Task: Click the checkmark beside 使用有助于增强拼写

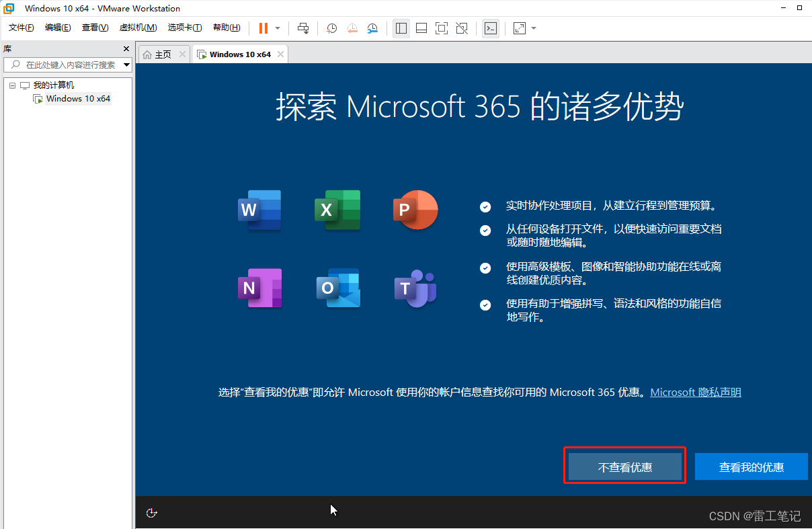Action: (x=485, y=305)
